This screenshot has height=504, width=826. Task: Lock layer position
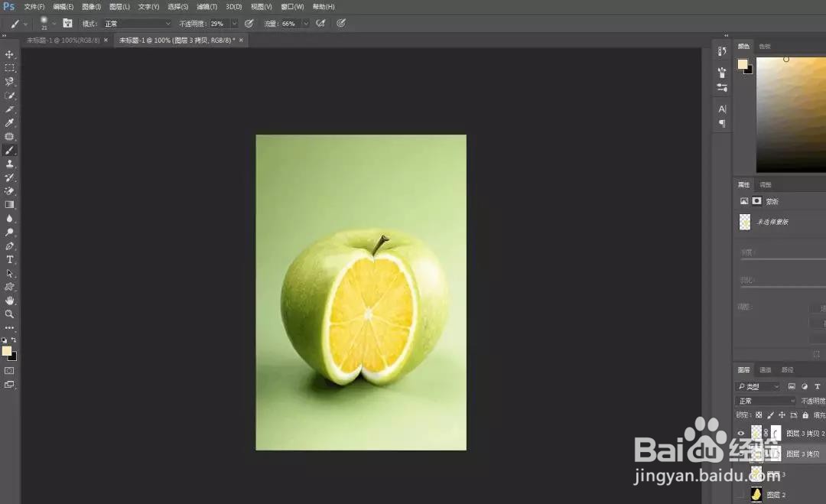point(782,415)
